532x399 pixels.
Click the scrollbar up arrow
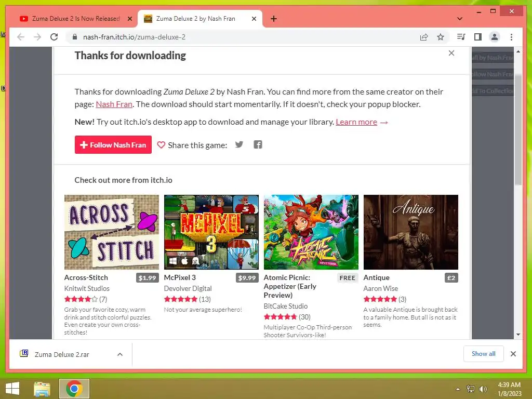pos(518,51)
